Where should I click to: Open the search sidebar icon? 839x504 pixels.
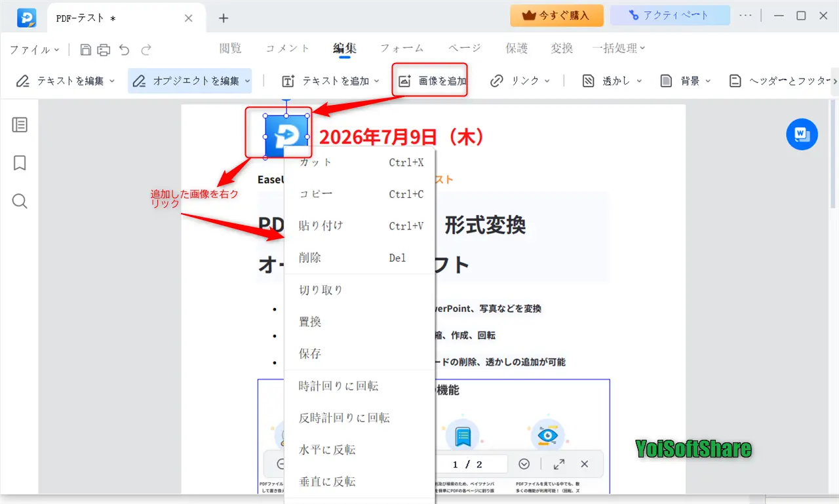pyautogui.click(x=20, y=201)
